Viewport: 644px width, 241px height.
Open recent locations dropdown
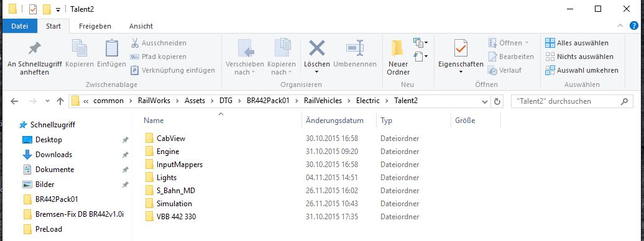[47, 101]
